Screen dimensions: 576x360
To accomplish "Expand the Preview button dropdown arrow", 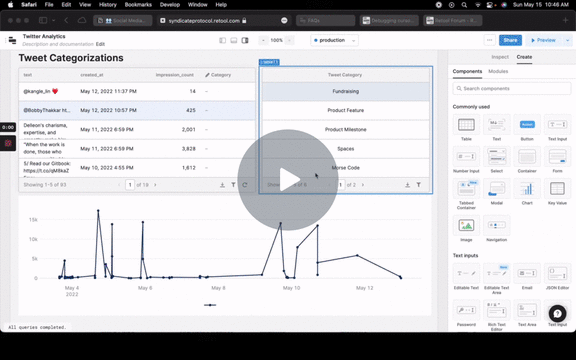I will (568, 40).
